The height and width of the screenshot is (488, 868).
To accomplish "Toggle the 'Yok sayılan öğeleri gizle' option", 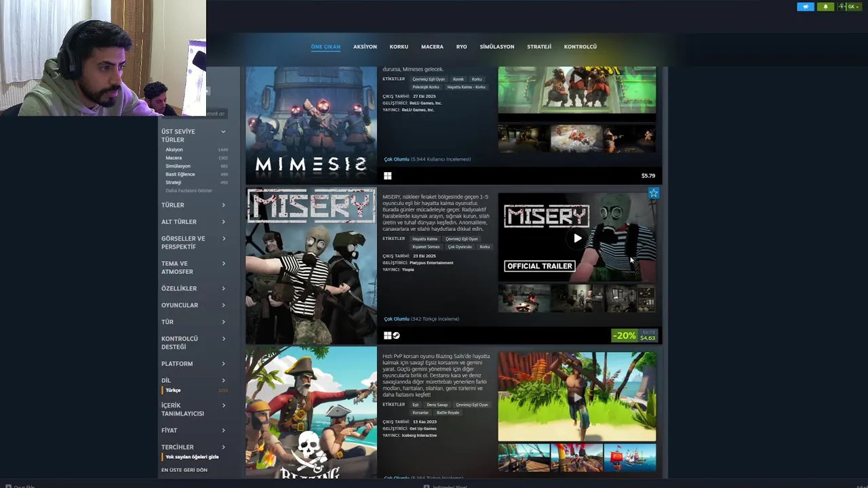I will tap(192, 457).
